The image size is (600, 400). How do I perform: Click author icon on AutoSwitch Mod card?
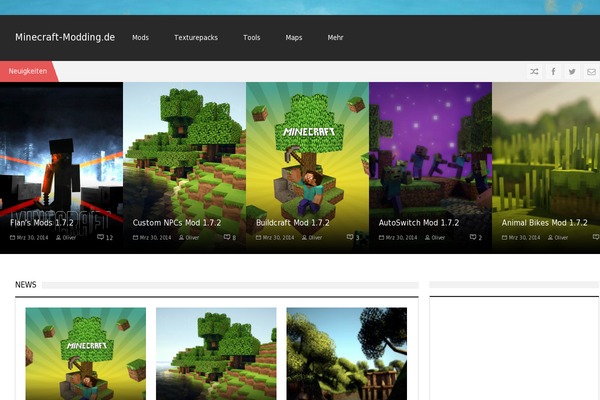pyautogui.click(x=427, y=238)
